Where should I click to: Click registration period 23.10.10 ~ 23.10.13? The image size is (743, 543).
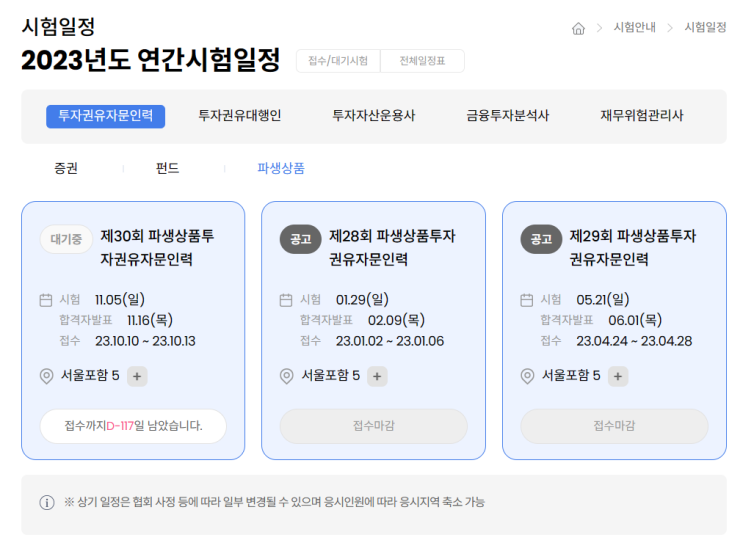coord(145,341)
